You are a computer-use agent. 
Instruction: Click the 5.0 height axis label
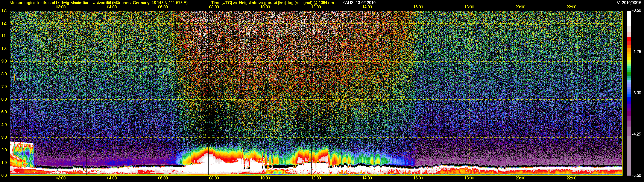[4, 112]
